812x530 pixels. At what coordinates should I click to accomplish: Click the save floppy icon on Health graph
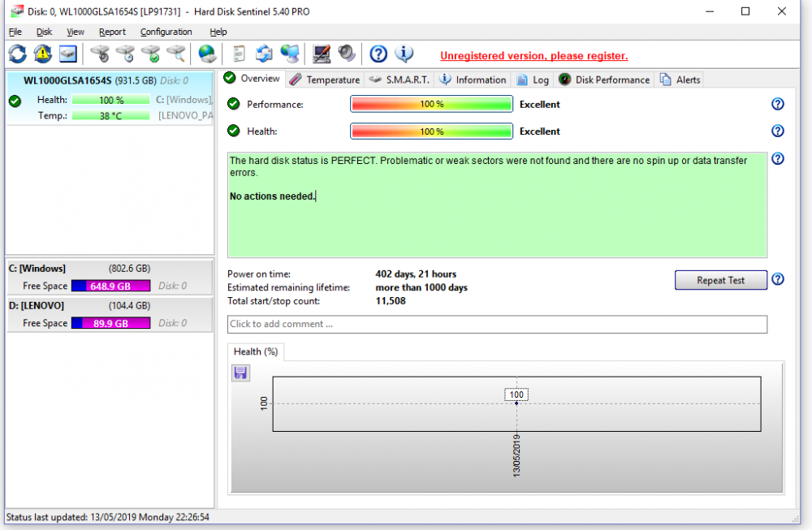coord(241,373)
